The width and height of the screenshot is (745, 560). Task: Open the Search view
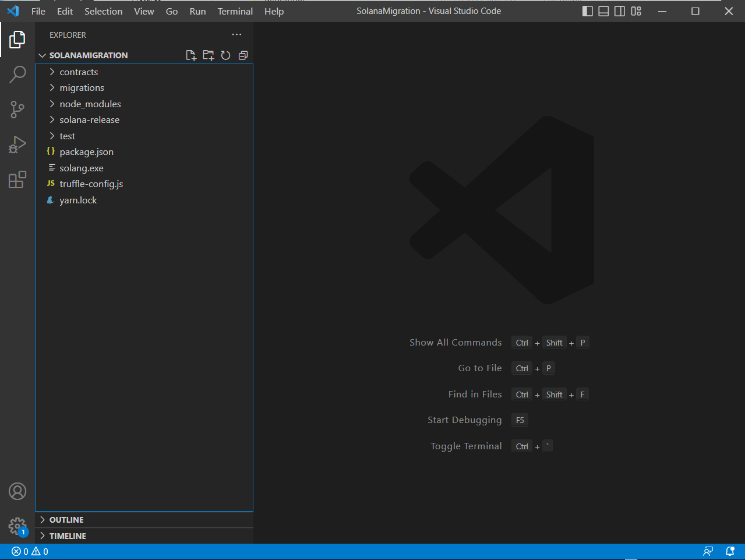(17, 74)
